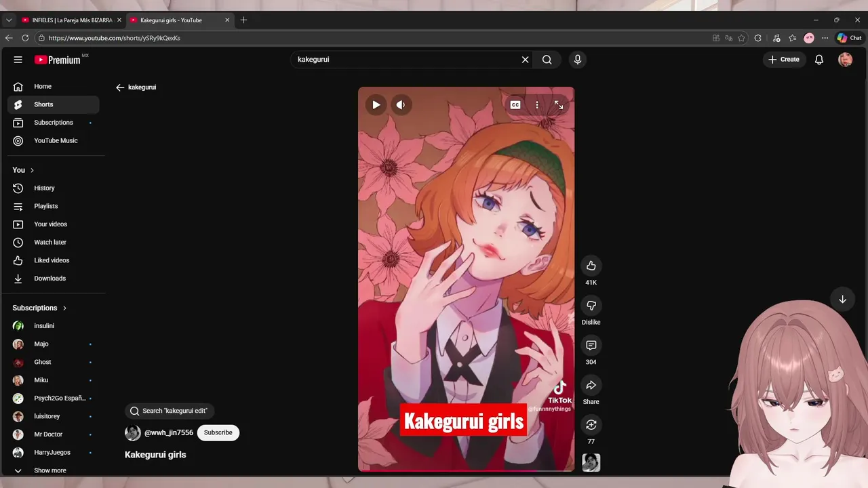The height and width of the screenshot is (488, 868).
Task: Open Liked videos
Action: [53, 260]
